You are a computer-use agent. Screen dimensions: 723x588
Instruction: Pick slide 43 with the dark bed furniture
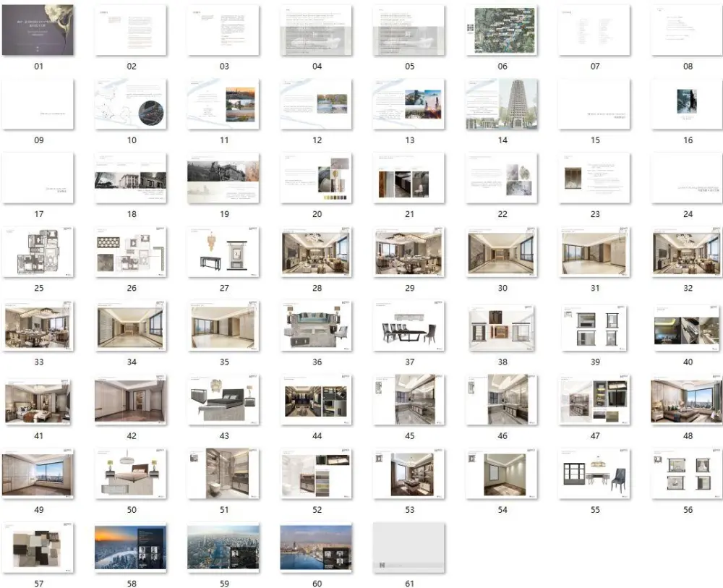[x=224, y=400]
